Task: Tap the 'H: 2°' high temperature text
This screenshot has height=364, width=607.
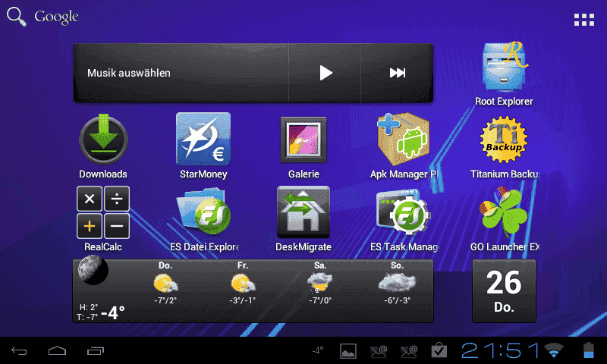Action: pyautogui.click(x=89, y=307)
